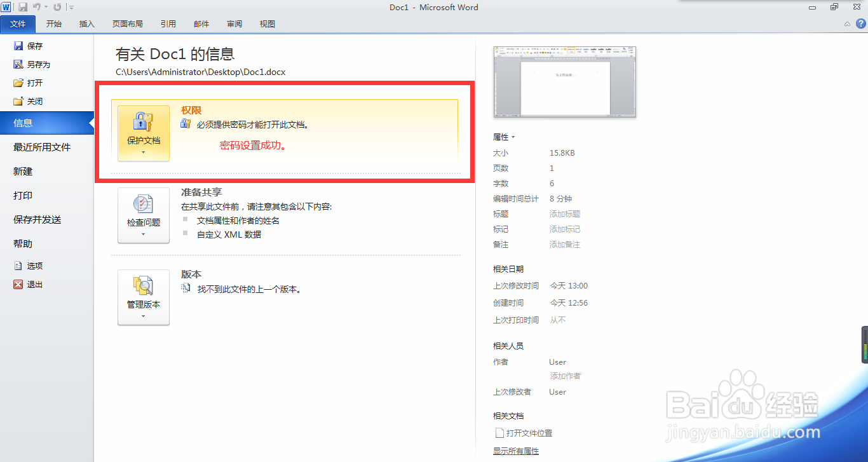Viewport: 868px width, 462px height.
Task: Open 最近所用文件 in the sidebar
Action: 42,147
